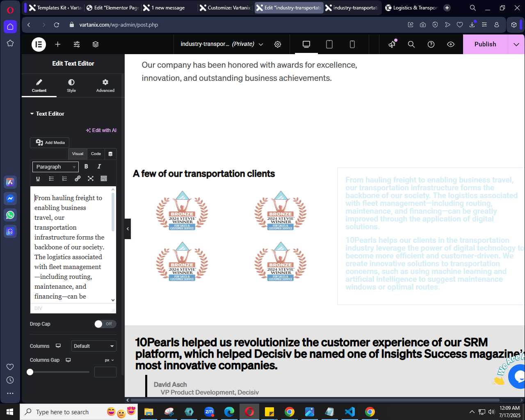Collapse the Elementor panel with side arrow
Image resolution: width=525 pixels, height=420 pixels.
(x=128, y=229)
